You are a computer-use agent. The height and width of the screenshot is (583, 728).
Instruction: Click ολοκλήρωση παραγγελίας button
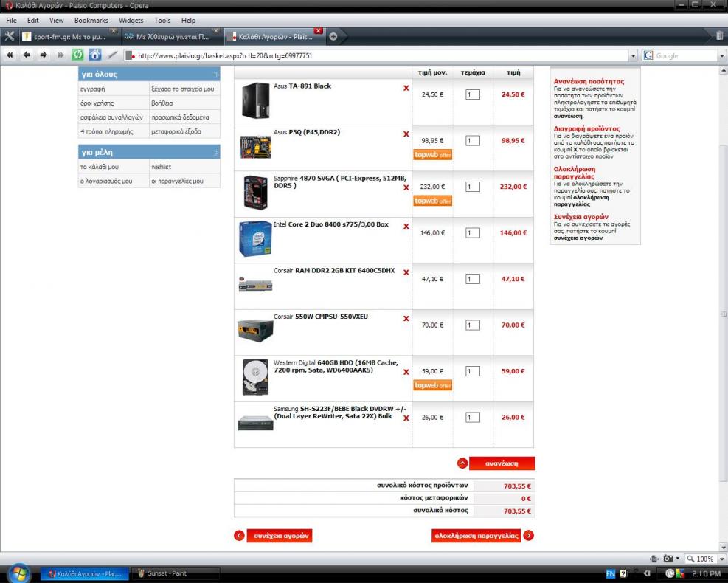pos(476,536)
